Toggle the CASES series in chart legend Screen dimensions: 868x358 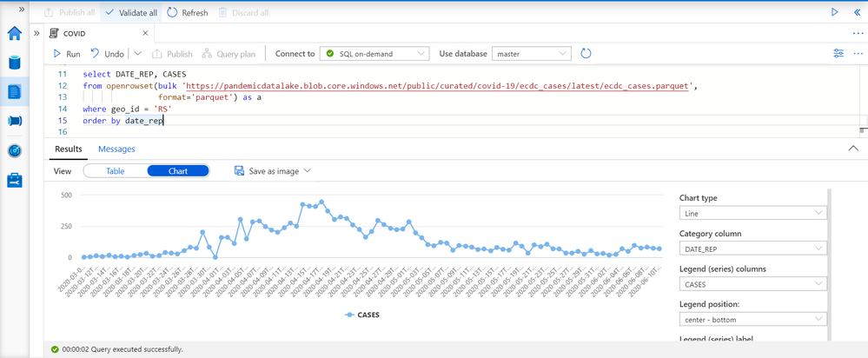tap(362, 315)
